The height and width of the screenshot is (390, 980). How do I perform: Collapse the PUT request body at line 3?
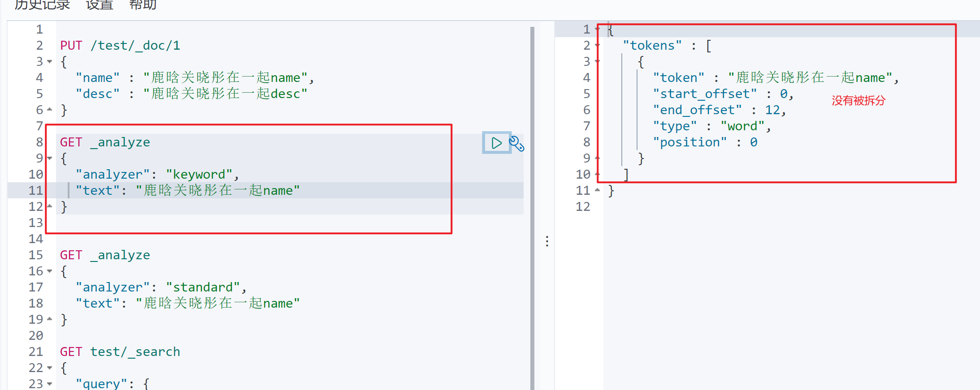coord(50,61)
